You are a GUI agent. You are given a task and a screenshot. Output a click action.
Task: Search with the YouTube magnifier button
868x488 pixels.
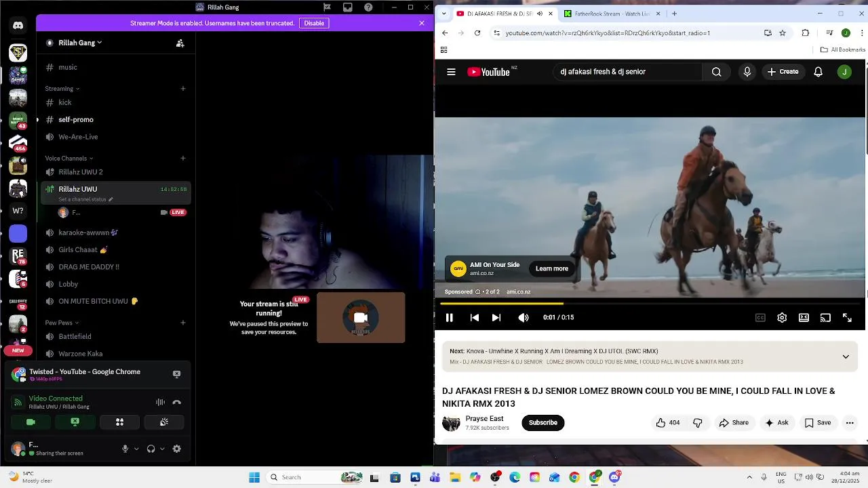pos(716,72)
